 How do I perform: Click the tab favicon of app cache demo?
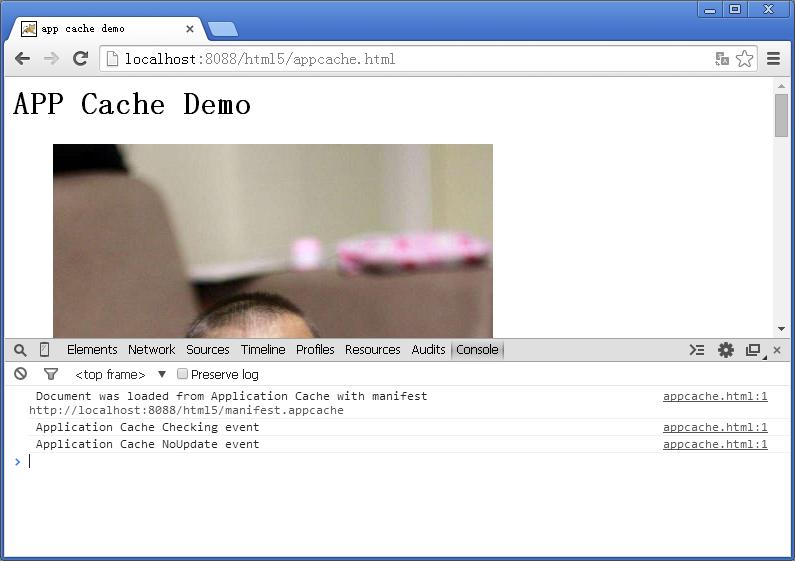29,29
